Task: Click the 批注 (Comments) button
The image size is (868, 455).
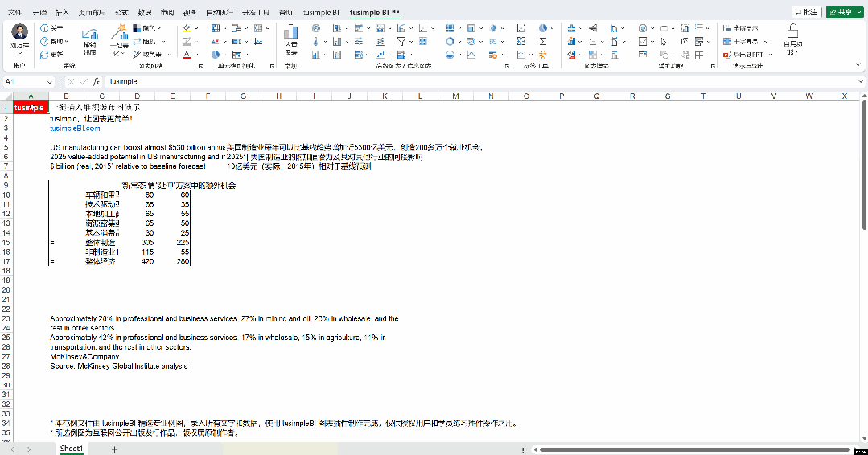Action: click(807, 12)
